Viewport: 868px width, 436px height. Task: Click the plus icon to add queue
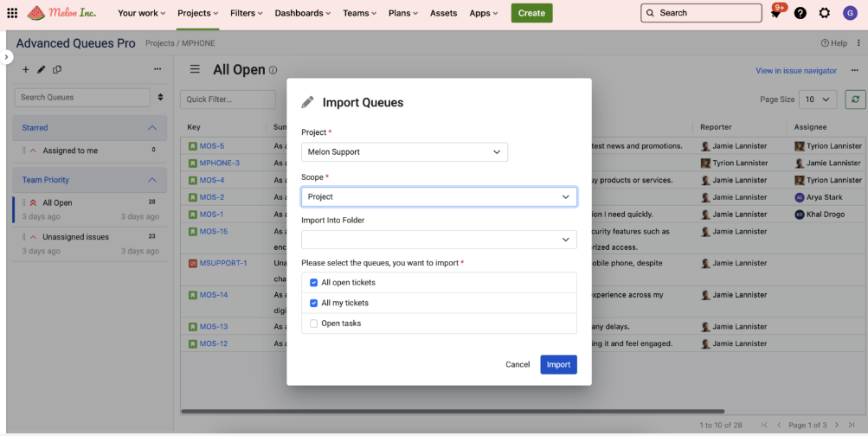(x=26, y=70)
